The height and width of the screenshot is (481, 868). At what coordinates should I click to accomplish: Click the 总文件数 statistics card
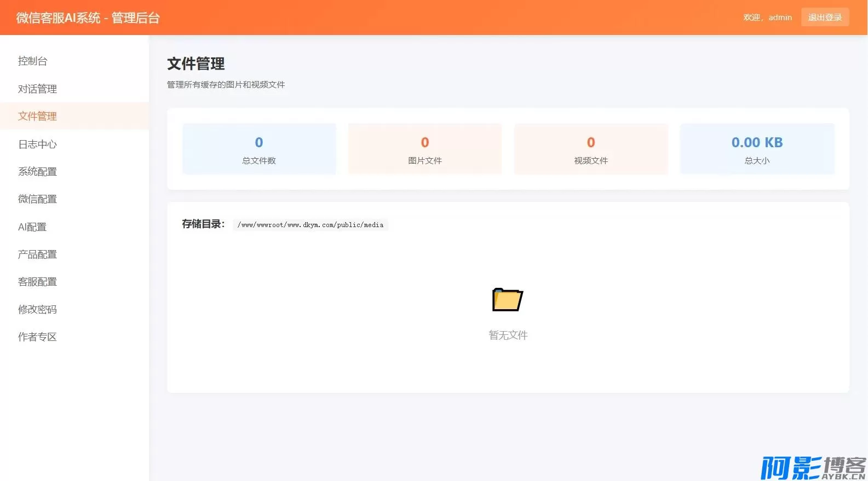(x=259, y=149)
